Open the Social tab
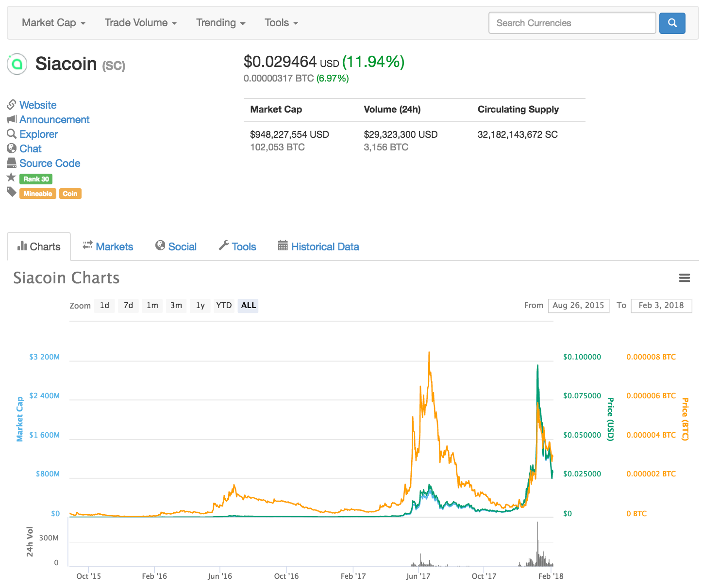This screenshot has width=703, height=588. pyautogui.click(x=176, y=246)
